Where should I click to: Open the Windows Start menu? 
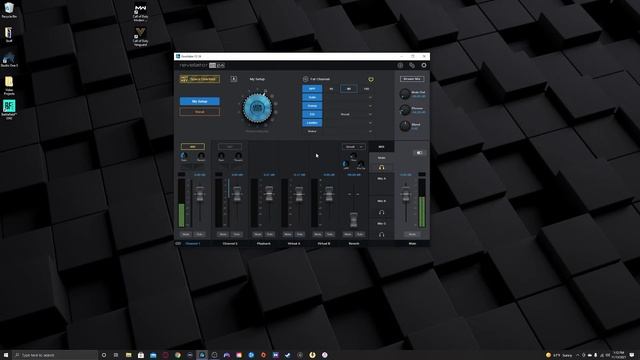[6, 355]
